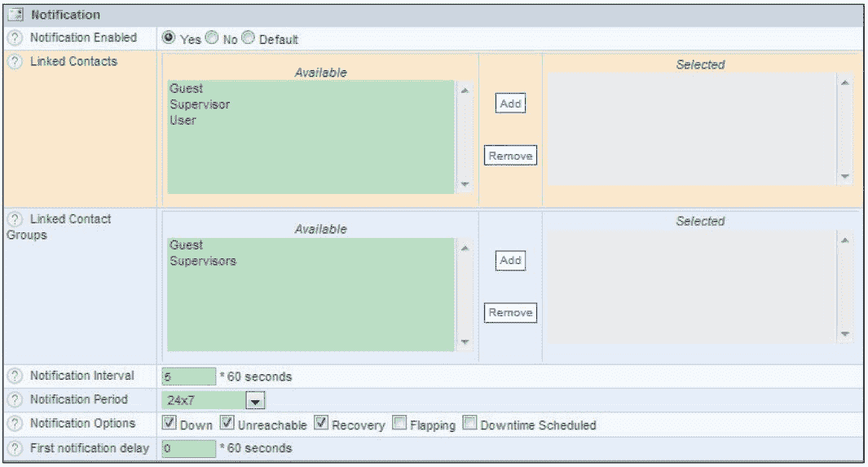868x467 pixels.
Task: Click the help icon beside Notification Enabled
Action: (14, 38)
